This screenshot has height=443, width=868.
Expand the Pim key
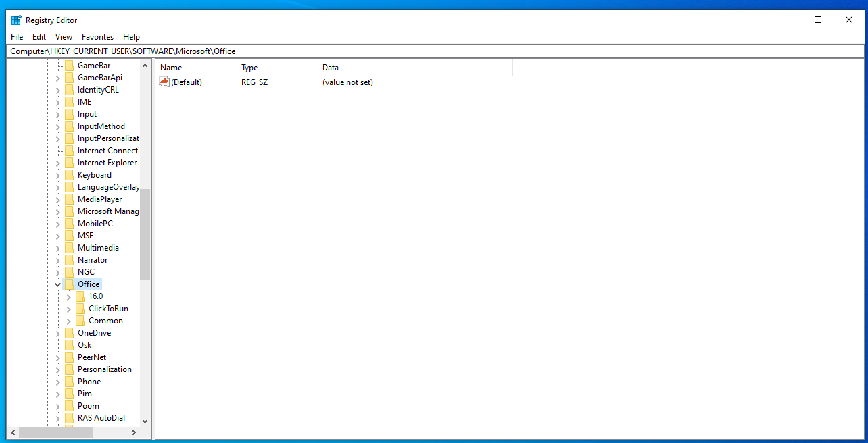click(x=57, y=394)
